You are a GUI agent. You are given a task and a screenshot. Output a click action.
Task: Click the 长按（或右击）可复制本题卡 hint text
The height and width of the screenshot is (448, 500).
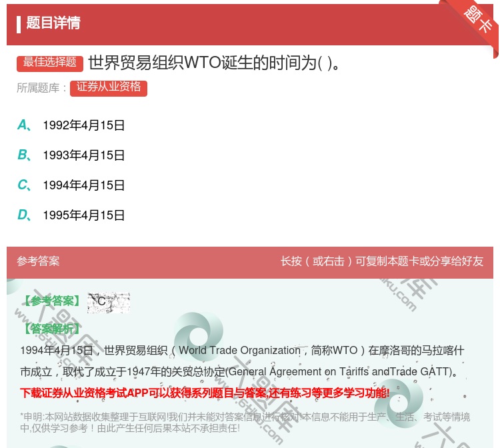pyautogui.click(x=382, y=261)
